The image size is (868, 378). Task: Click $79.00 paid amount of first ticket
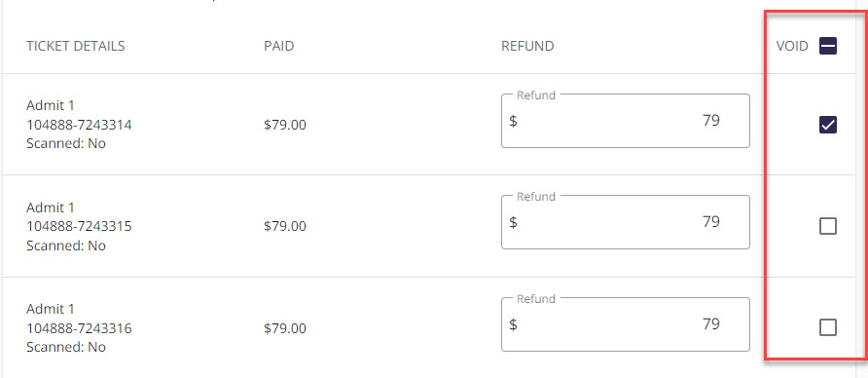(285, 126)
